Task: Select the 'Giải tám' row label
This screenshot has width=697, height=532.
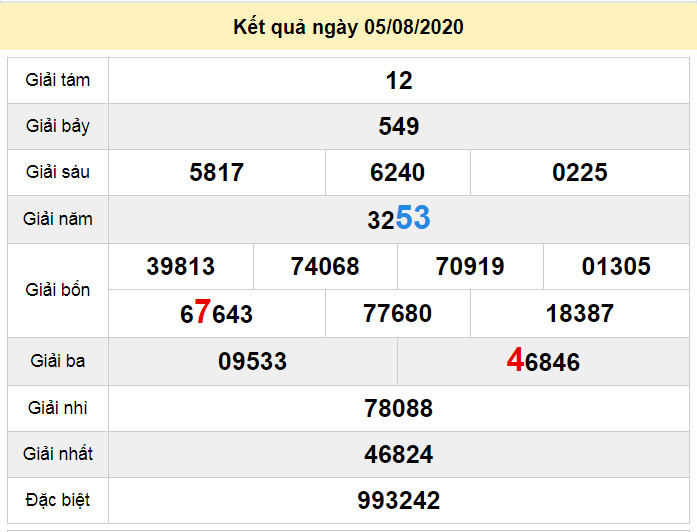Action: coord(58,80)
